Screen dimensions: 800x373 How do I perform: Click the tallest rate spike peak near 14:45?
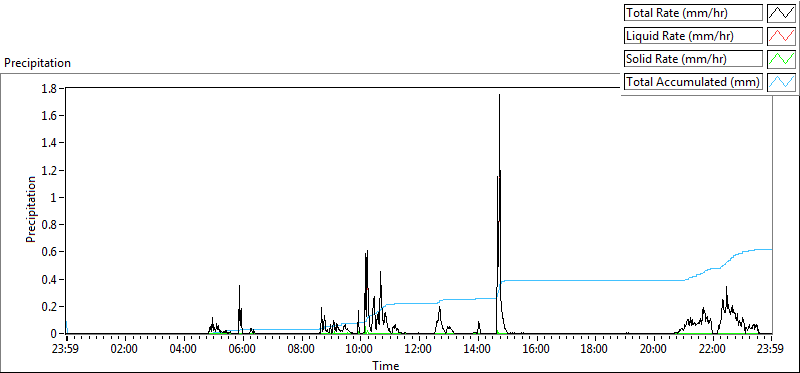tap(499, 95)
